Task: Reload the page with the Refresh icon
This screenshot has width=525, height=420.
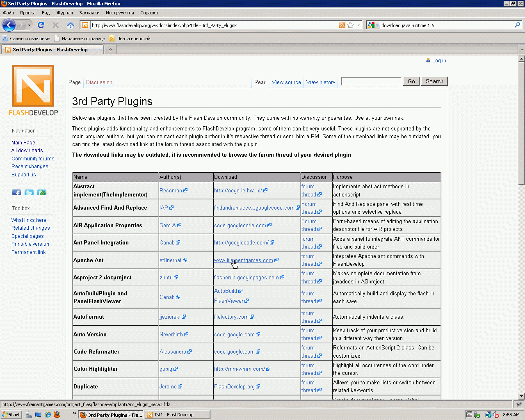Action: click(x=41, y=25)
